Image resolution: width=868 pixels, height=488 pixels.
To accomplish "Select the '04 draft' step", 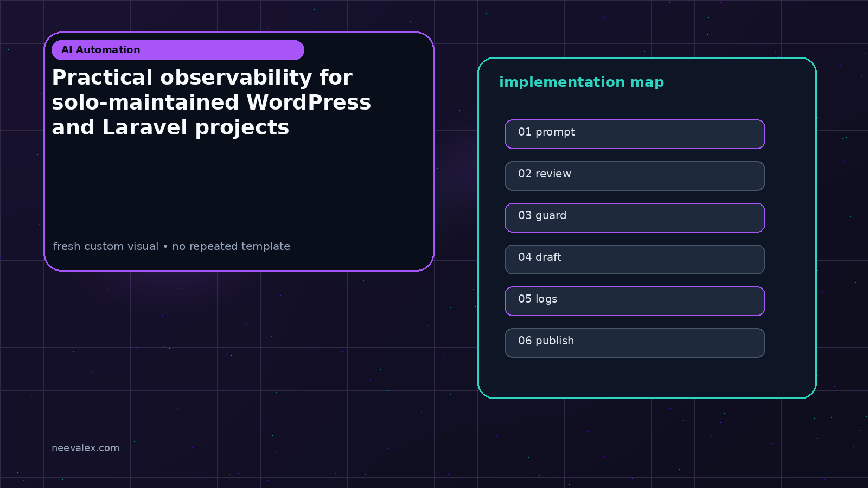I will 635,259.
